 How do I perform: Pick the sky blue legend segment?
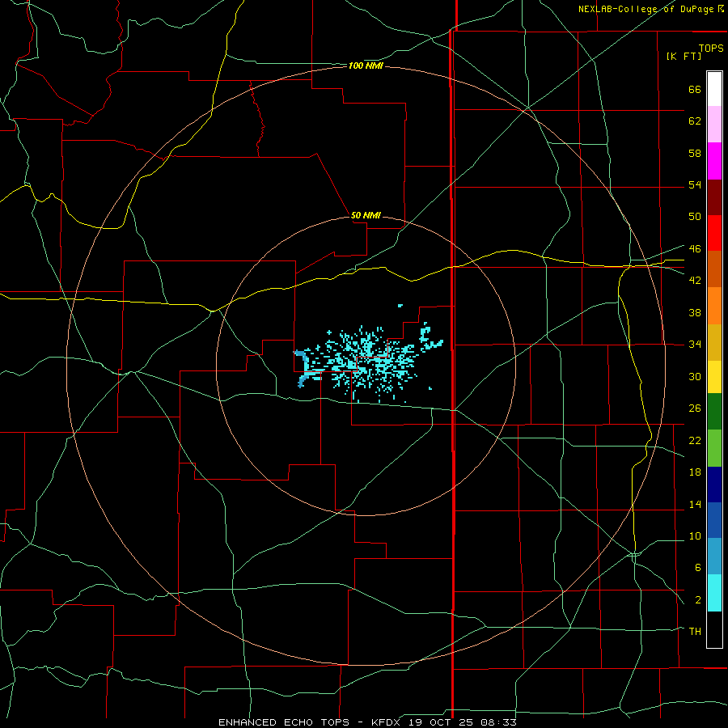tap(714, 557)
